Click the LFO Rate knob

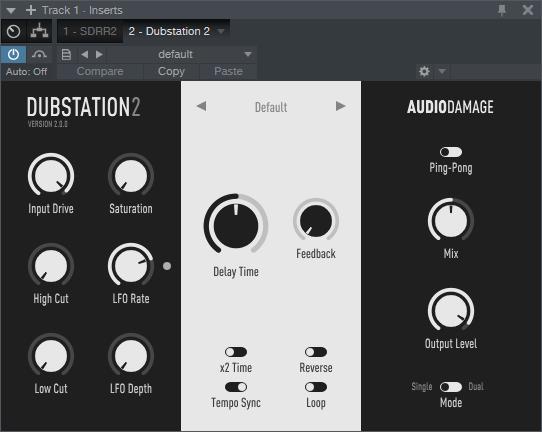click(x=131, y=265)
